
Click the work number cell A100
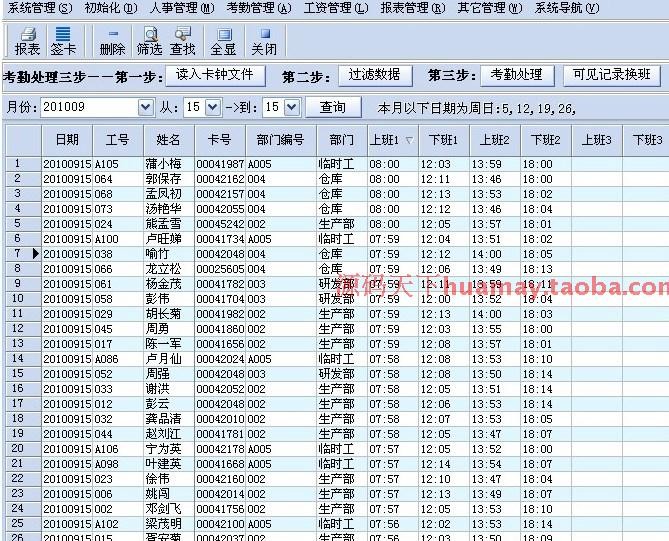click(x=118, y=239)
